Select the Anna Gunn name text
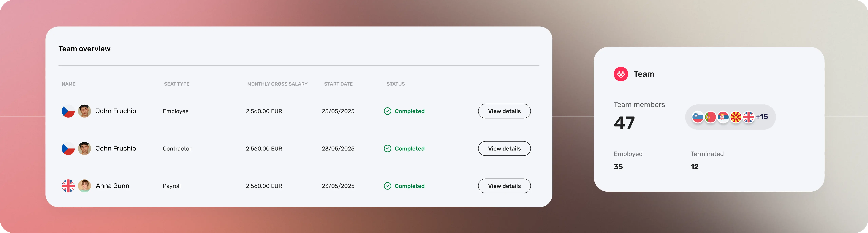 click(112, 186)
